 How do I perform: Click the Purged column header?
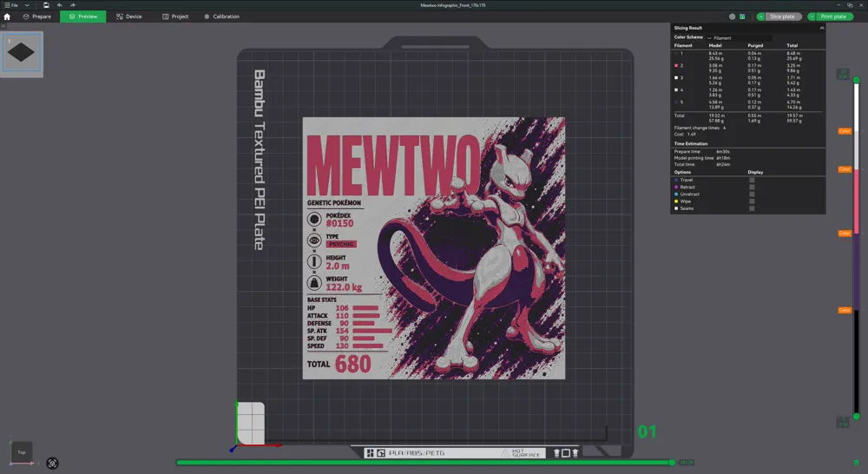click(755, 45)
